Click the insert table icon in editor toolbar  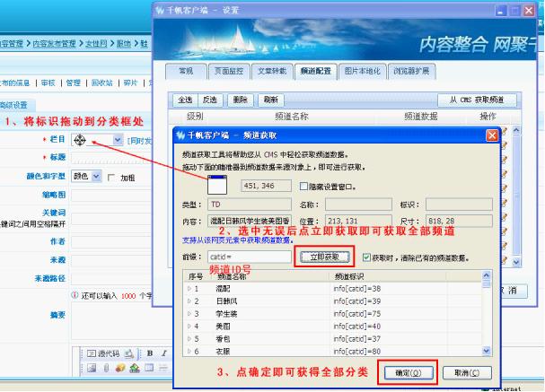[149, 368]
